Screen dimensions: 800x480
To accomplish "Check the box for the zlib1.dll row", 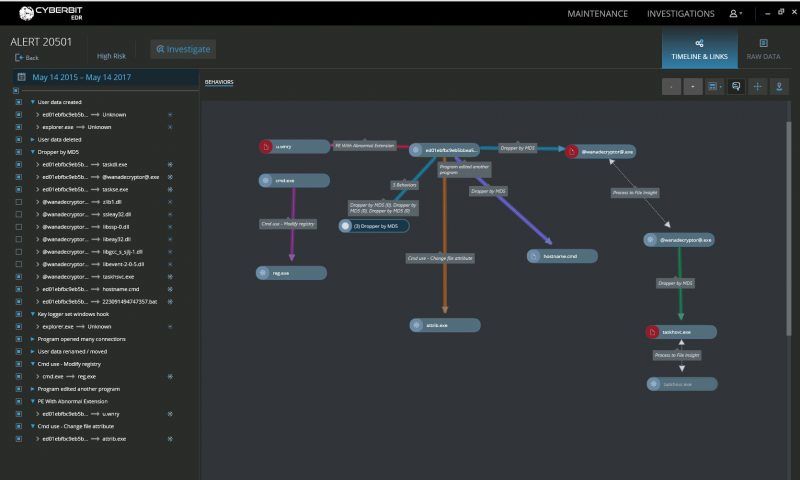I will point(18,202).
